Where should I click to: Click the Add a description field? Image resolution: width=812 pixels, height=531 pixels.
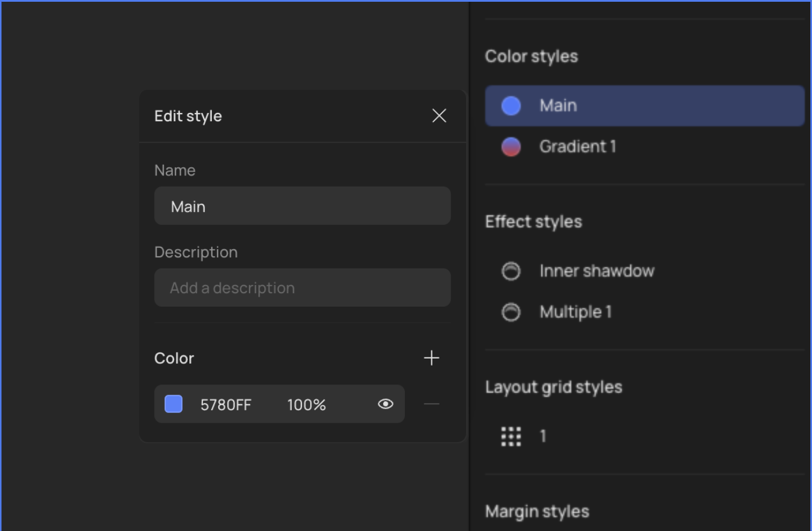pyautogui.click(x=302, y=288)
